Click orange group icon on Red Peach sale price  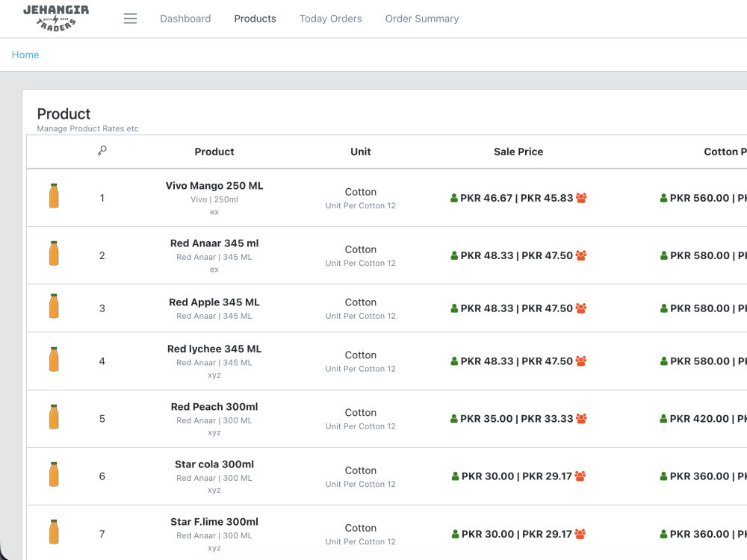pyautogui.click(x=581, y=419)
